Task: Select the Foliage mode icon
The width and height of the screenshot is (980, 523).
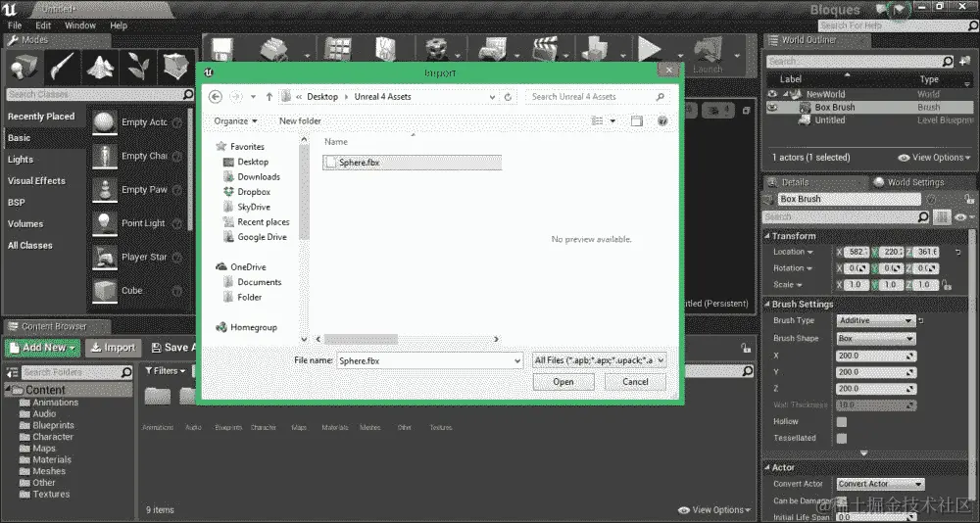Action: (138, 67)
